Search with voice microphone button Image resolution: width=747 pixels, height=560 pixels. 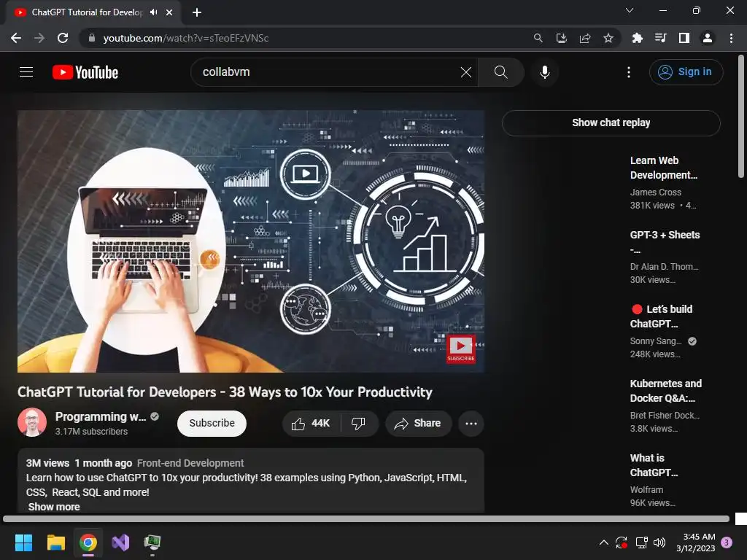tap(545, 72)
